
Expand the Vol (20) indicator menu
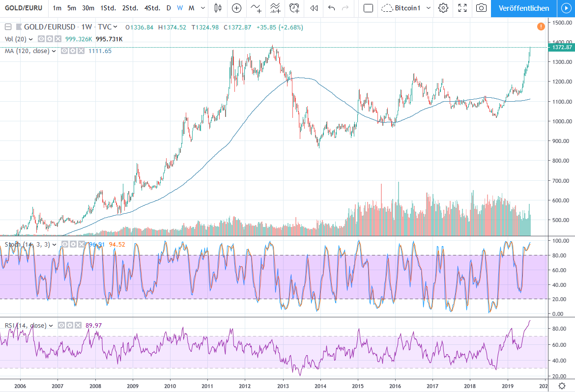30,39
